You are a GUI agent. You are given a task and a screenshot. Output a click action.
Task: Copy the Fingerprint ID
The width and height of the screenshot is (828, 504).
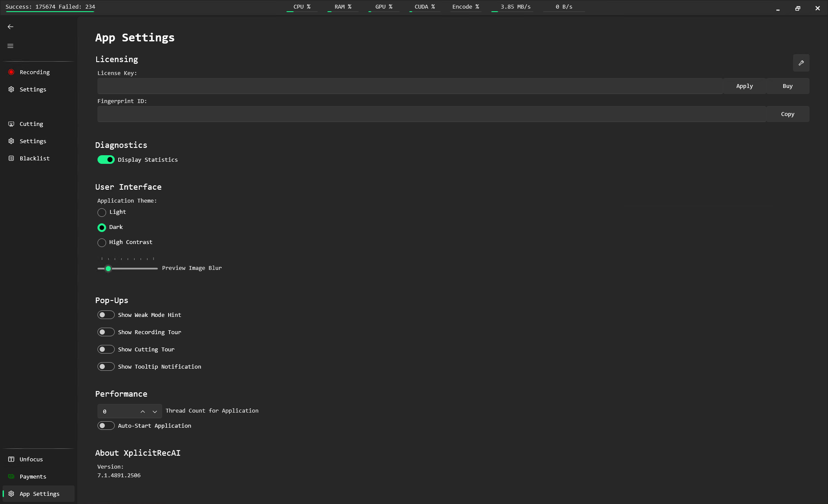tap(787, 114)
